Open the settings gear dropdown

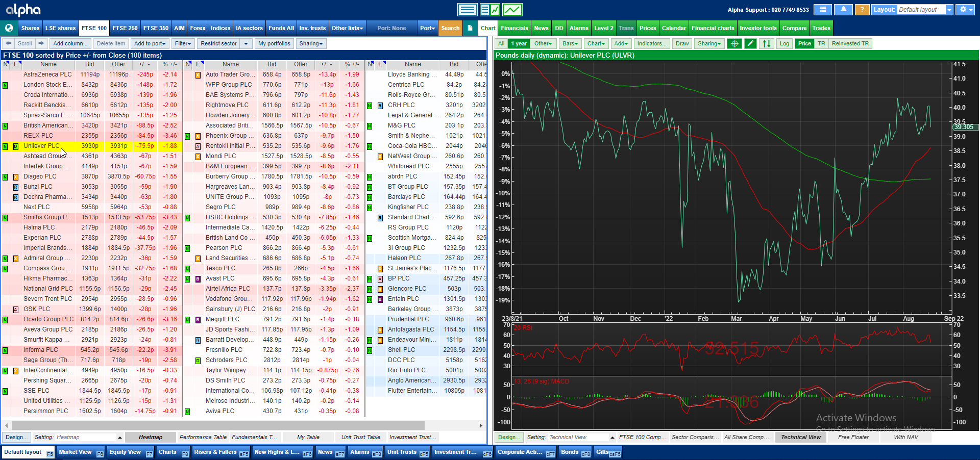click(964, 10)
